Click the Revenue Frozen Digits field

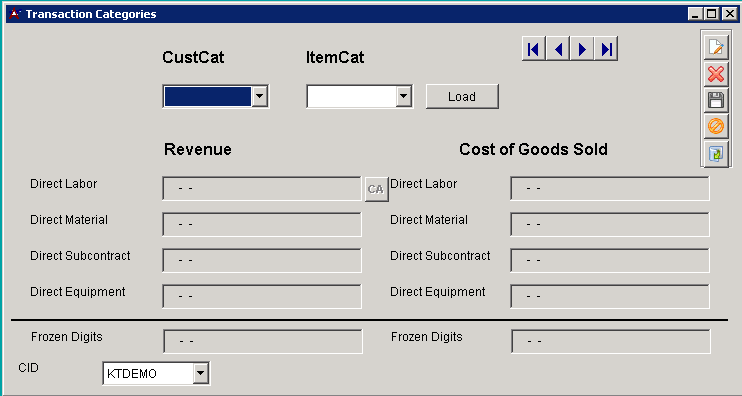click(x=263, y=342)
